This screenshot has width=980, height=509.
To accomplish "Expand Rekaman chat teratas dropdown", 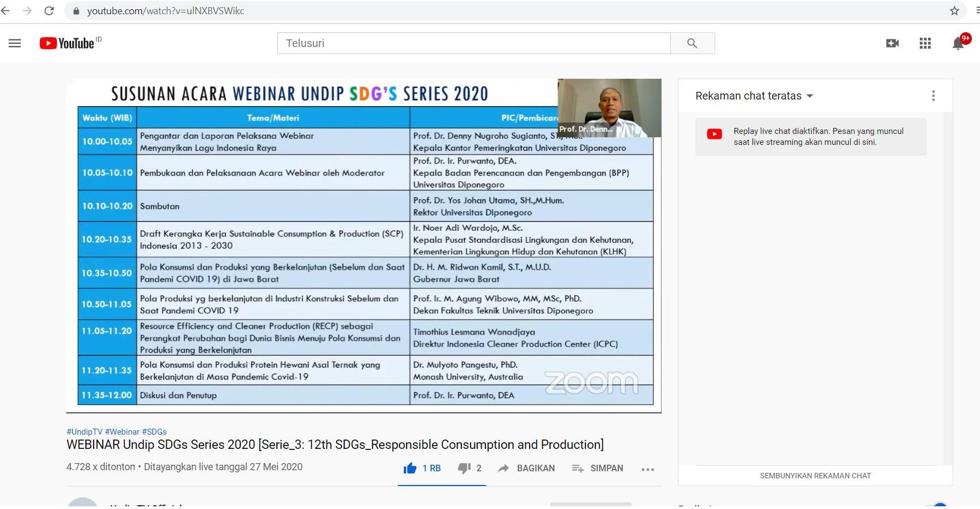I will [x=754, y=96].
